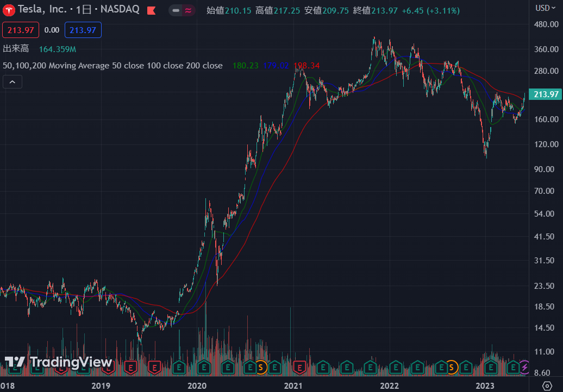
Task: Click the blue 213.97 buy price box
Action: (83, 30)
